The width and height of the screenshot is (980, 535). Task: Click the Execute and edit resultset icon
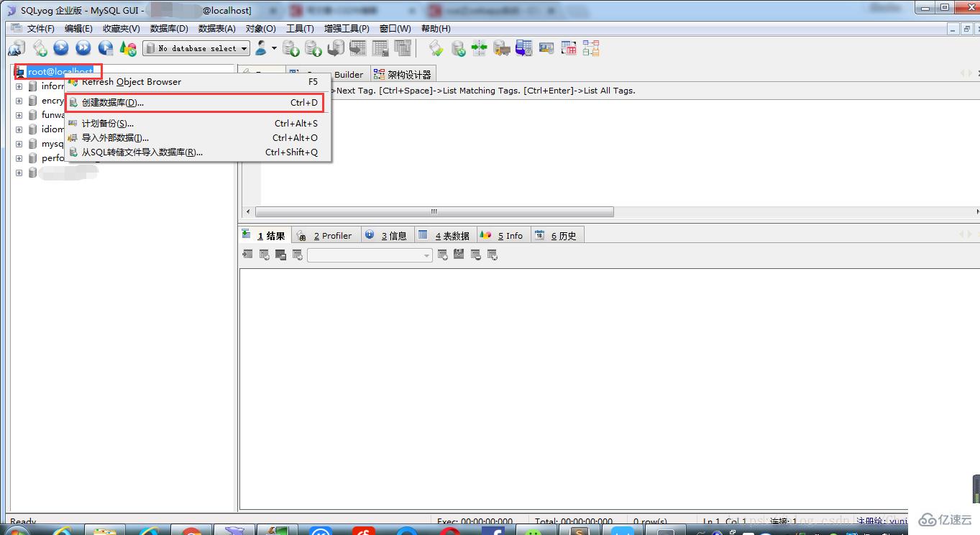[x=106, y=48]
